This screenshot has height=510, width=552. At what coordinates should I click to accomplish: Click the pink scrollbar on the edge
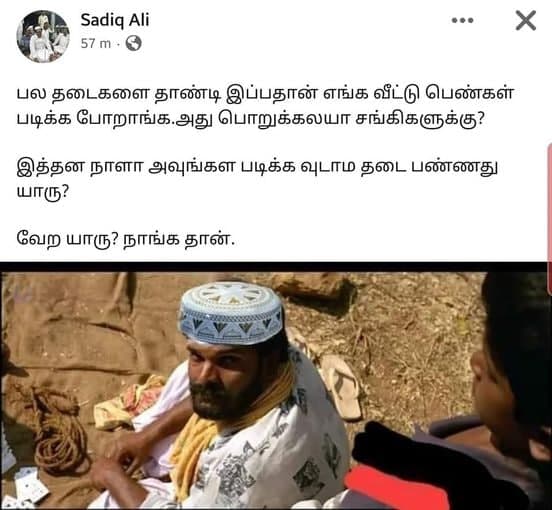[550, 218]
